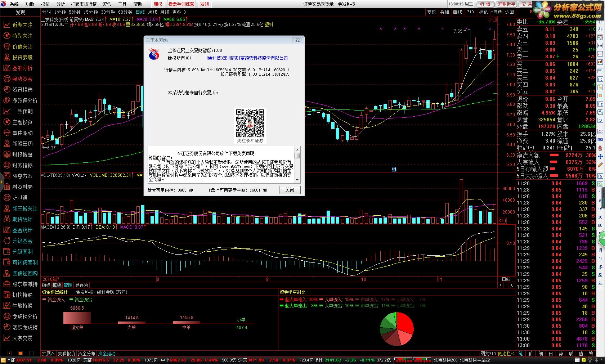This screenshot has height=364, width=605.
Task: Switch to 周线 chart period
Action: tap(152, 12)
